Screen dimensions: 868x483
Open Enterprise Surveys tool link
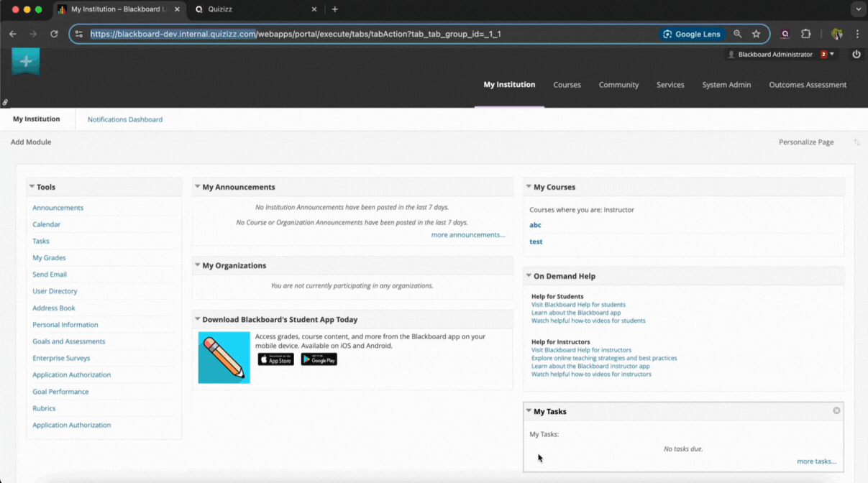click(x=61, y=358)
